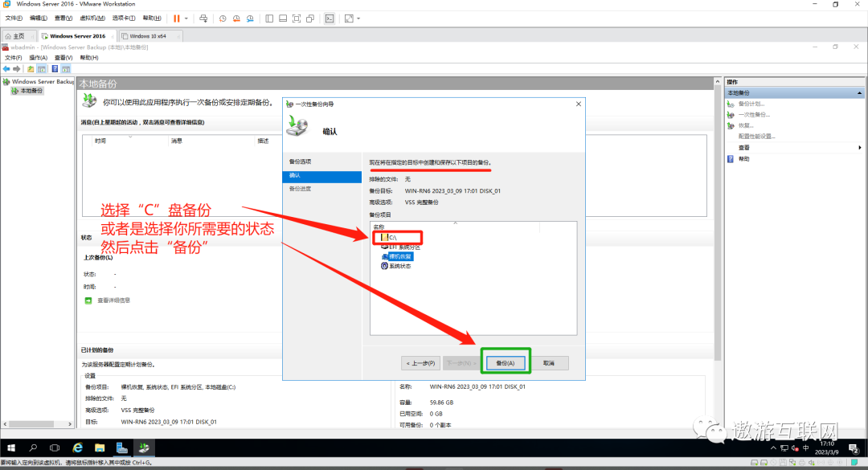This screenshot has width=868, height=470.
Task: Open wbadmin 帮助(H) menu
Action: (89, 58)
